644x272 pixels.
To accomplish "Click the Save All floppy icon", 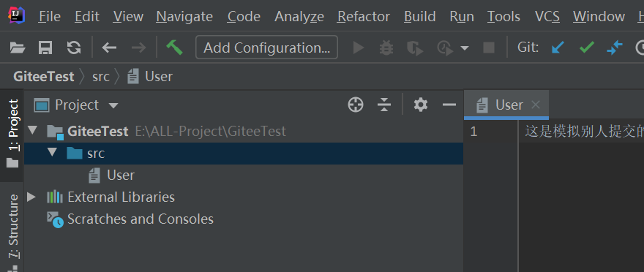I will click(x=45, y=48).
